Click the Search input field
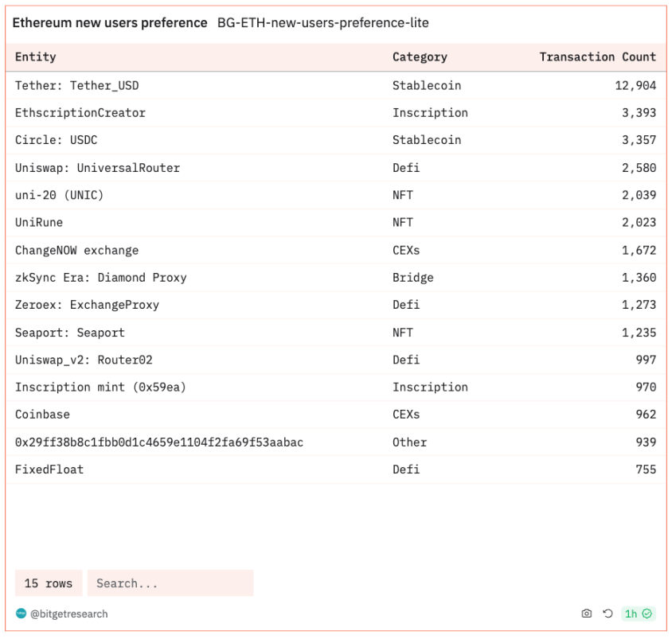The image size is (672, 639). (170, 583)
